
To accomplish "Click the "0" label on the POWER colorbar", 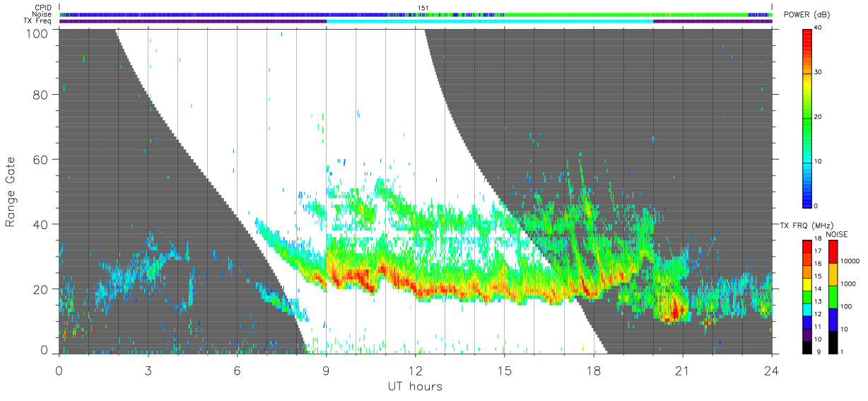I will pos(816,206).
